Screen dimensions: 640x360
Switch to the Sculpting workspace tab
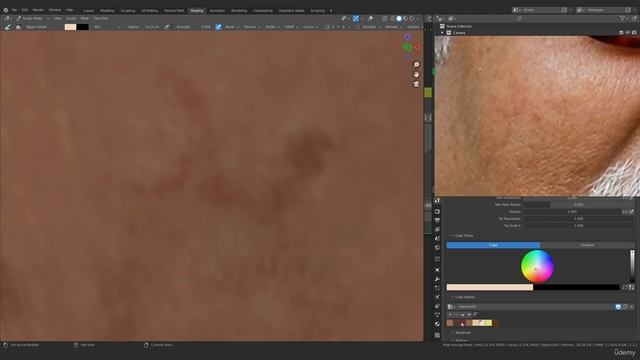(x=128, y=11)
